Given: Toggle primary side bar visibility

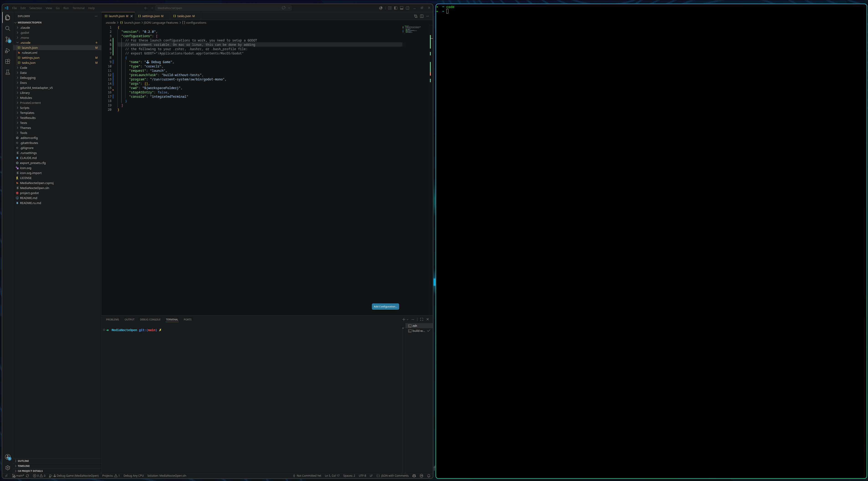Looking at the screenshot, I should pos(396,8).
